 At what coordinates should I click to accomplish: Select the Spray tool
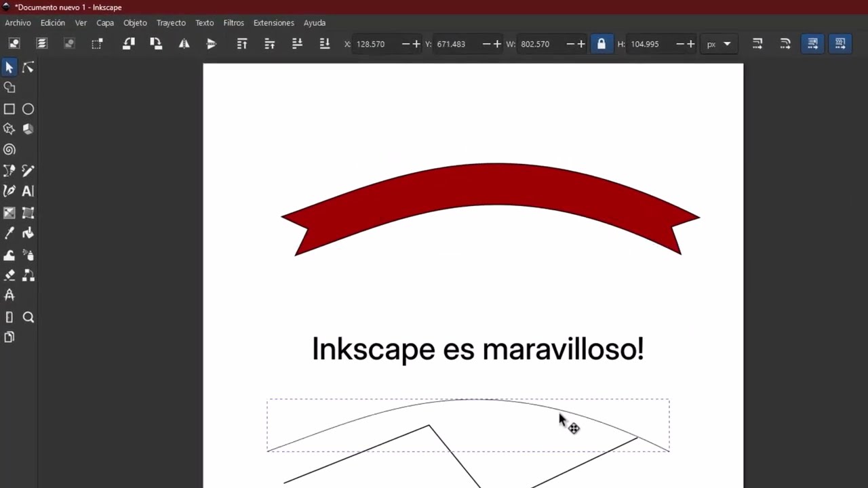click(28, 255)
